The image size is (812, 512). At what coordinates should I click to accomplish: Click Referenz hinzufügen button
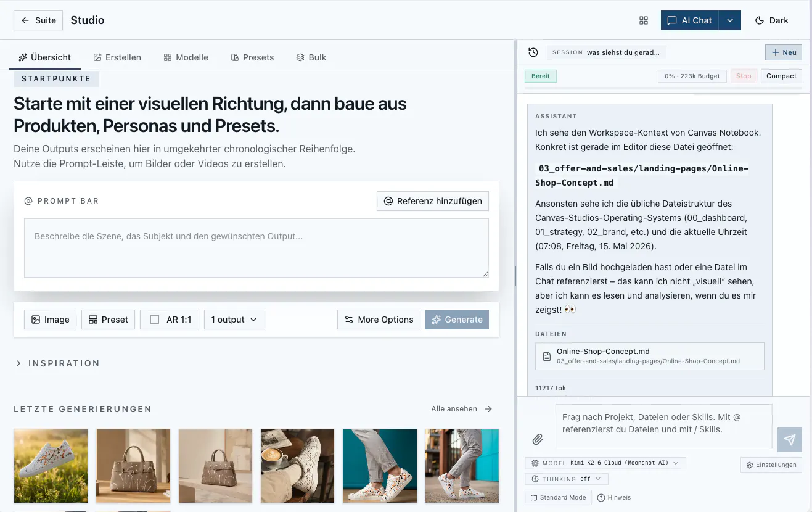click(433, 201)
